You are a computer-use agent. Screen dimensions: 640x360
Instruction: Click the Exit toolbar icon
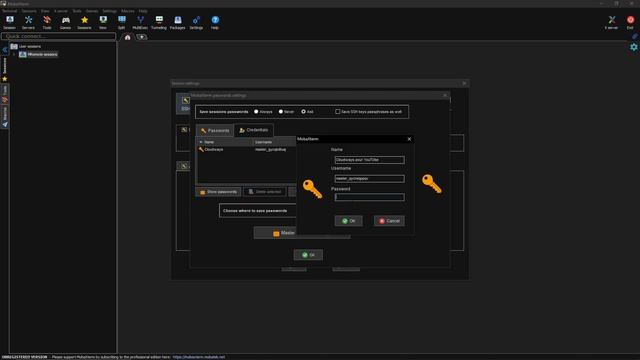click(630, 22)
